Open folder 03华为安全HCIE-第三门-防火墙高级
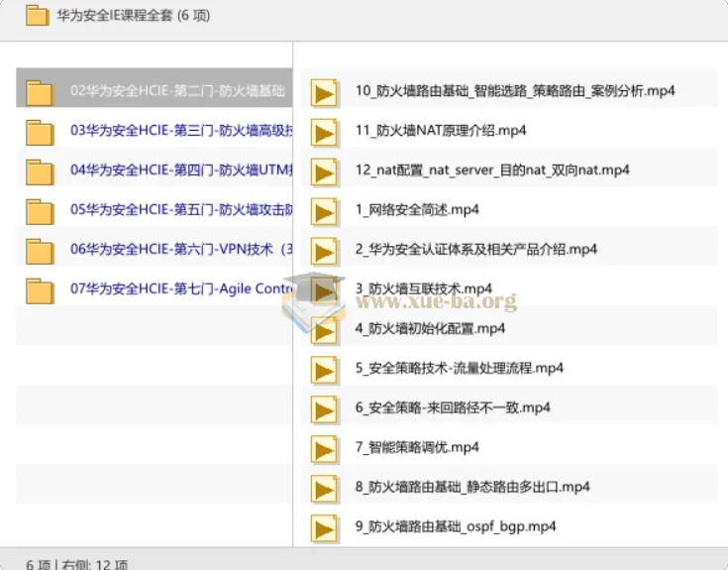The height and width of the screenshot is (570, 728). pyautogui.click(x=155, y=130)
